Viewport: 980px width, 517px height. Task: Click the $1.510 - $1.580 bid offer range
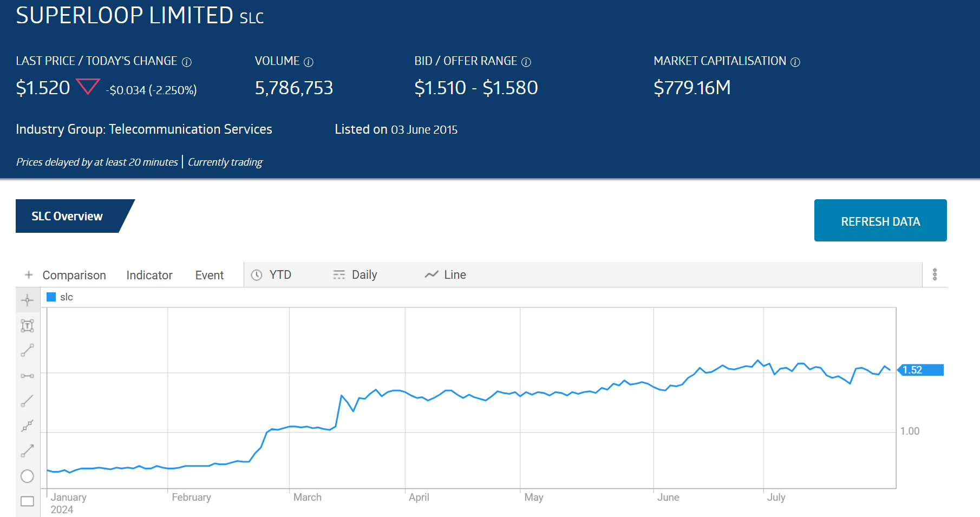point(476,88)
